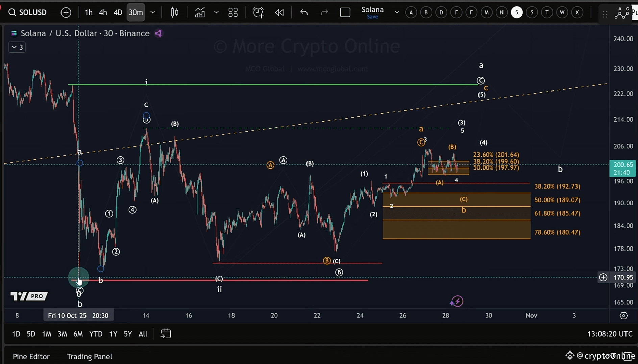Open the multi-chart layout grid icon
This screenshot has width=638, height=364.
tap(233, 12)
